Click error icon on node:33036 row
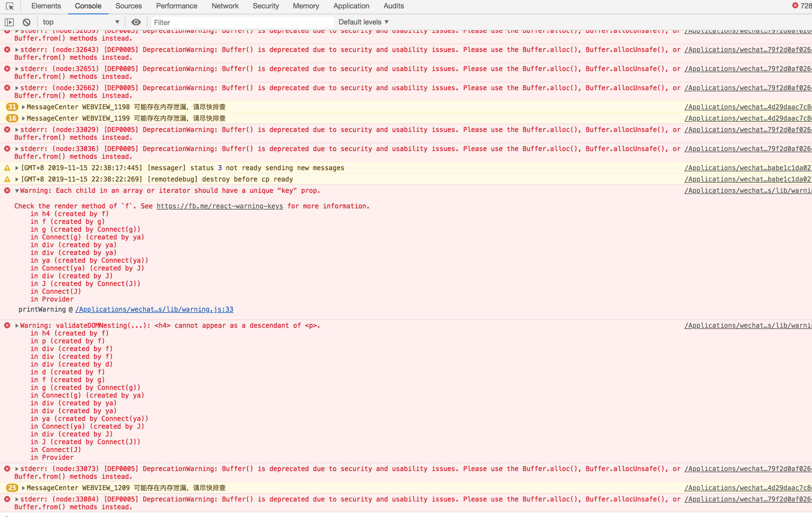Viewport: 812px width, 517px height. coord(7,149)
